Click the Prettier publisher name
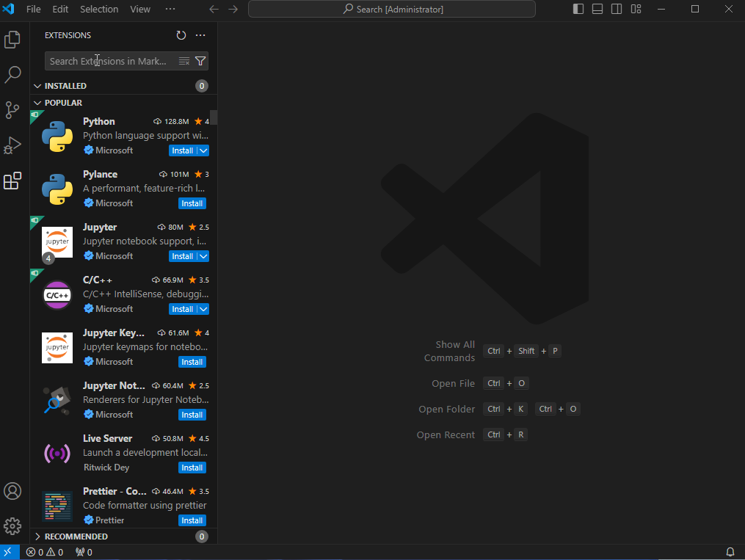 click(110, 520)
